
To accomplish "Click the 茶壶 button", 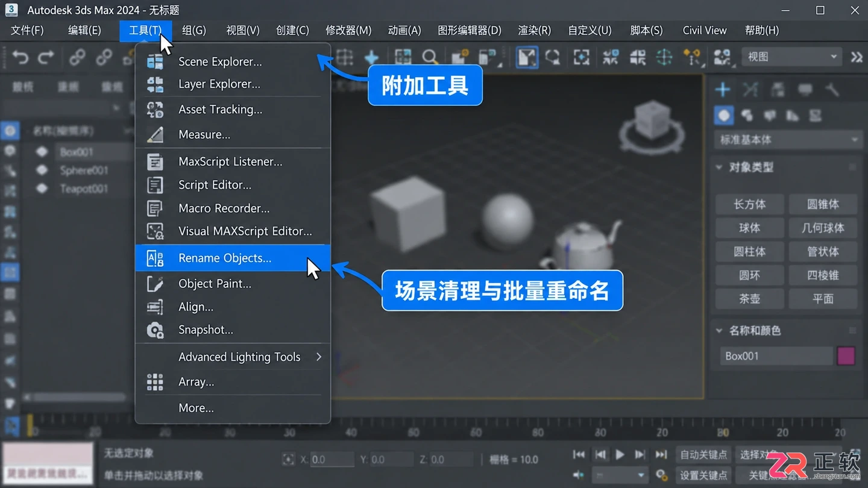I will [x=750, y=298].
